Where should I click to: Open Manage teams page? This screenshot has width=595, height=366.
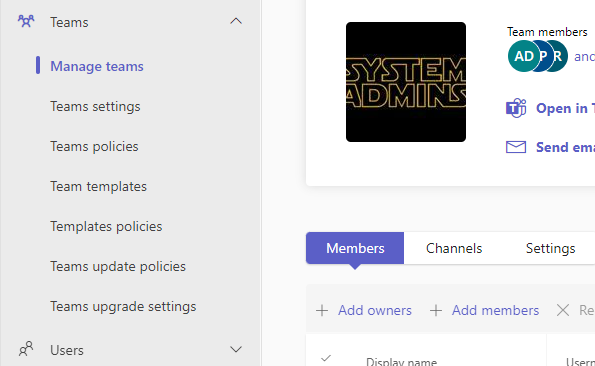pos(97,66)
